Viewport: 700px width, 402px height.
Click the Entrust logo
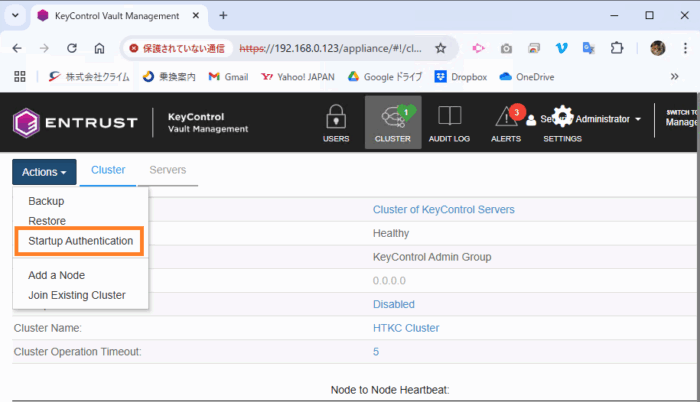tap(75, 122)
